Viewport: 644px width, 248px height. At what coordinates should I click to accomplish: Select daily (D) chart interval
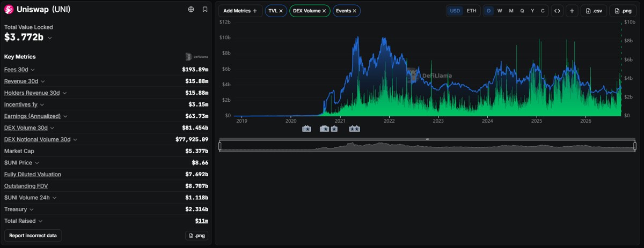coord(489,11)
